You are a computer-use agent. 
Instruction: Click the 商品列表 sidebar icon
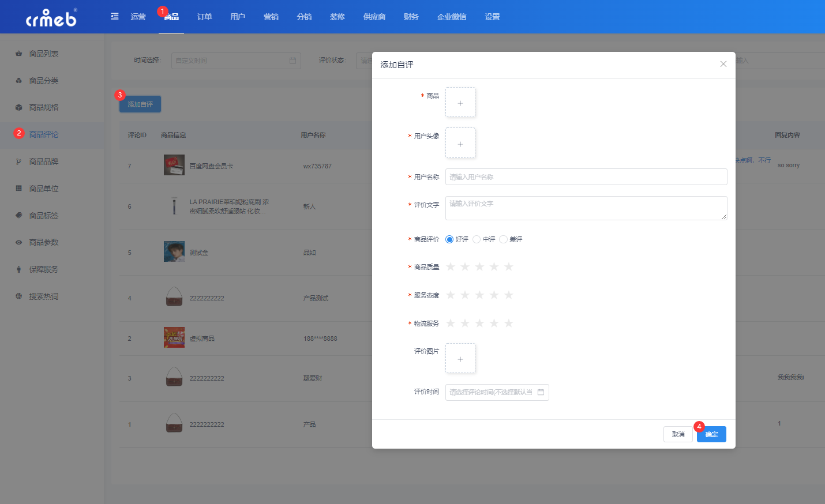[x=18, y=54]
